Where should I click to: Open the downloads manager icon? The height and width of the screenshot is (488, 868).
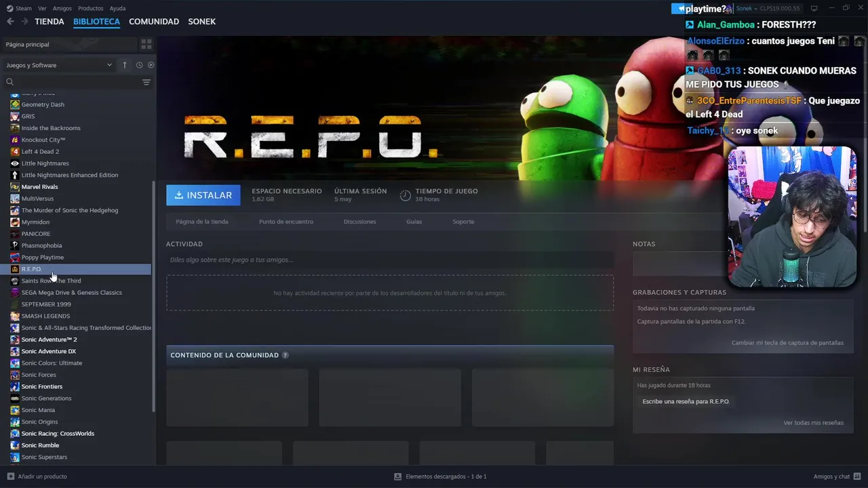coord(398,476)
